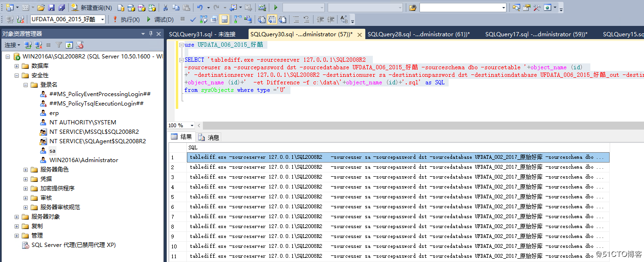Close the SQLQuery30.sql tab

pos(360,34)
